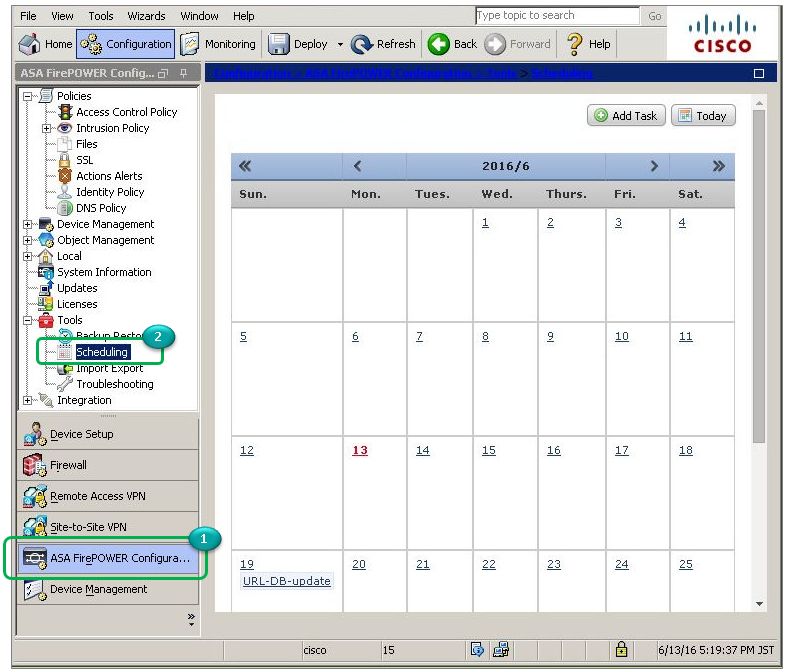Screen dimensions: 786x672
Task: Click the Deploy floppy disk icon
Action: 278,44
